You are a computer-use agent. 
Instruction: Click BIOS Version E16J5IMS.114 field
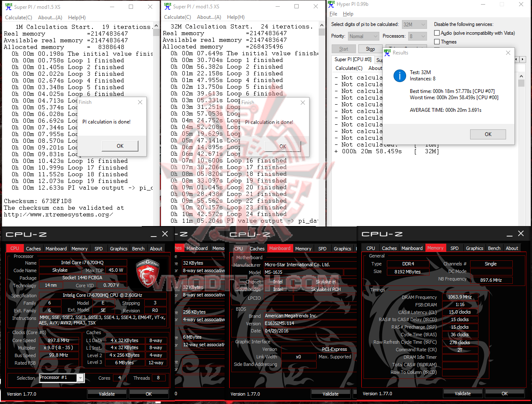(309, 323)
